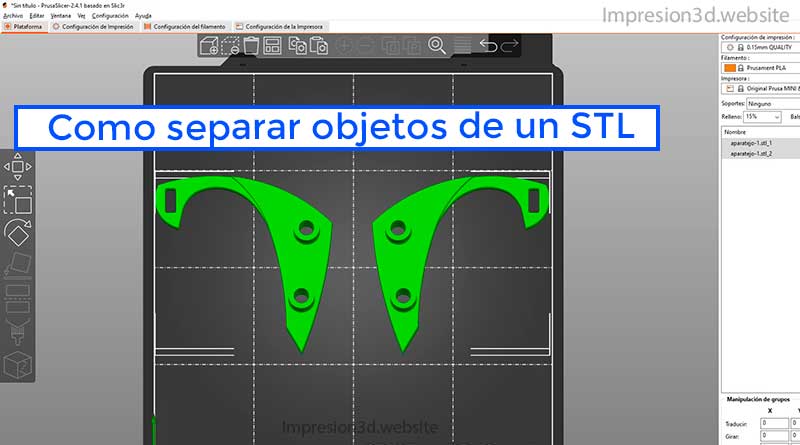Click the Undo arrow icon
The height and width of the screenshot is (445, 800).
pyautogui.click(x=488, y=46)
